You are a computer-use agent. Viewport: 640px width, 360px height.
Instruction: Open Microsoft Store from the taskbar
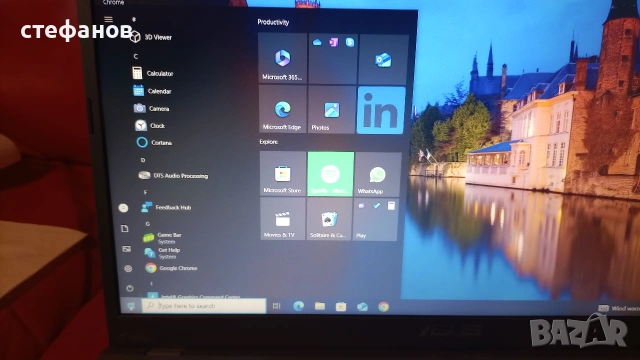341,307
